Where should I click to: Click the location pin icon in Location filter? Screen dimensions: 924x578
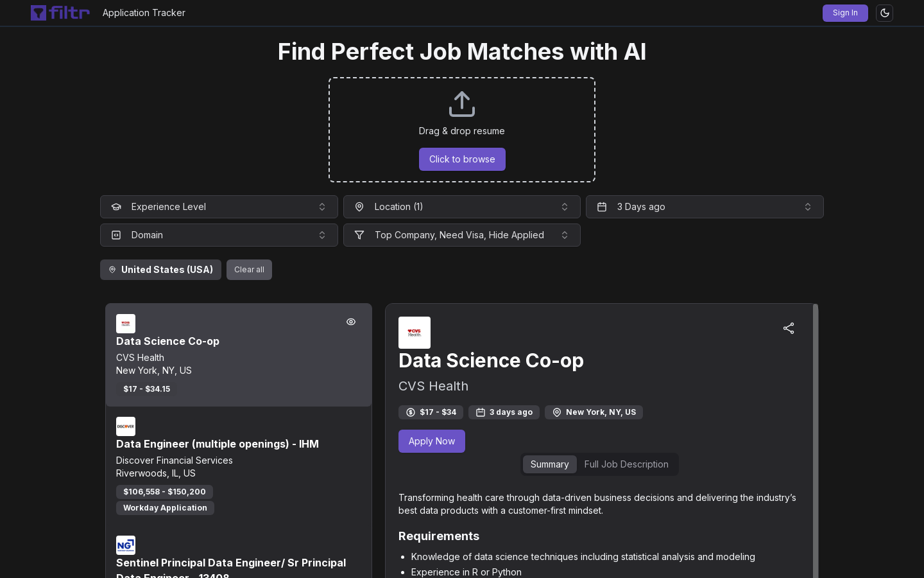[x=359, y=207]
